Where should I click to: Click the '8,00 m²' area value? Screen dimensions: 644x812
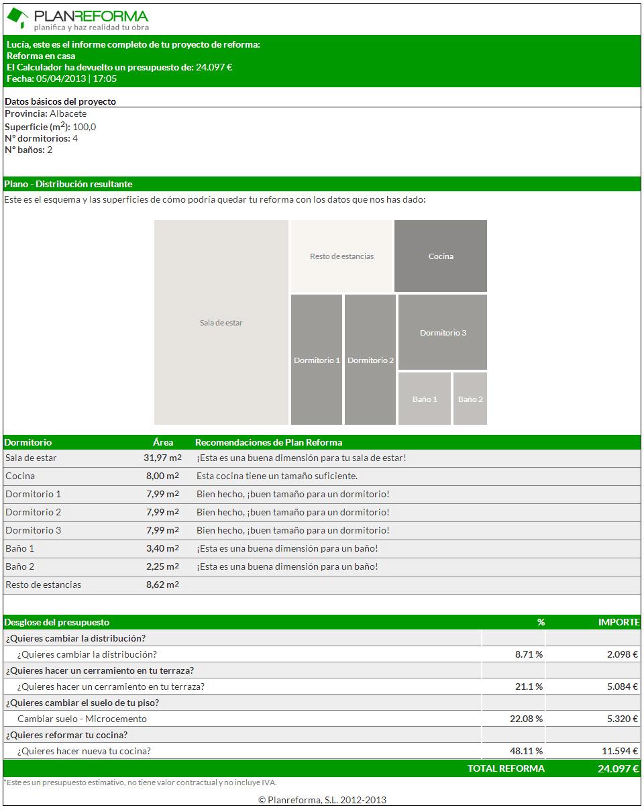click(162, 476)
